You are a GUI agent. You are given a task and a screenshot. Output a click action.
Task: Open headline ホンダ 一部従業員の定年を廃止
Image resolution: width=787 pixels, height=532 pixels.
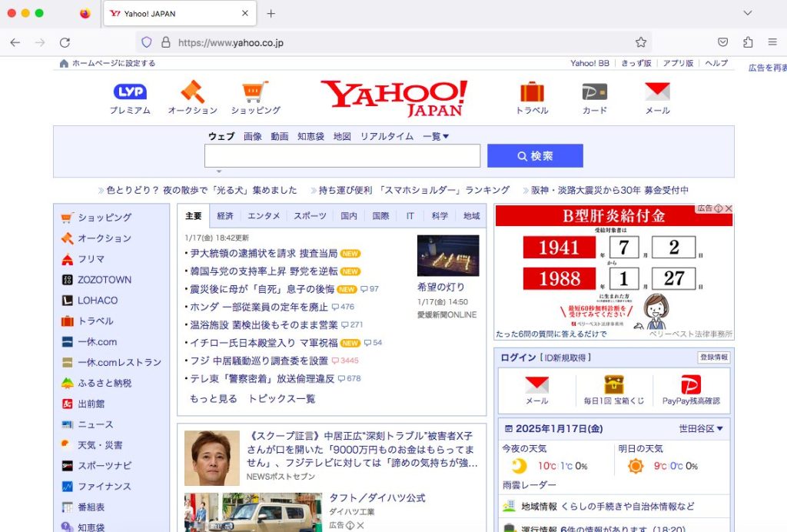coord(258,307)
